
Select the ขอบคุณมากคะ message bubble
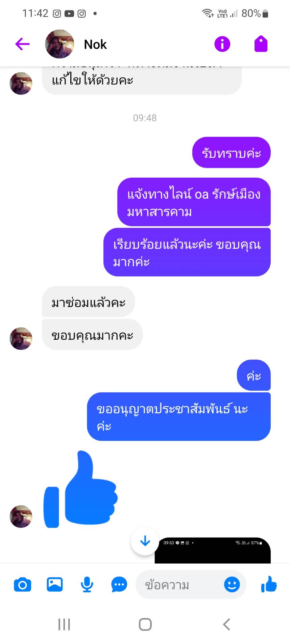click(x=92, y=334)
